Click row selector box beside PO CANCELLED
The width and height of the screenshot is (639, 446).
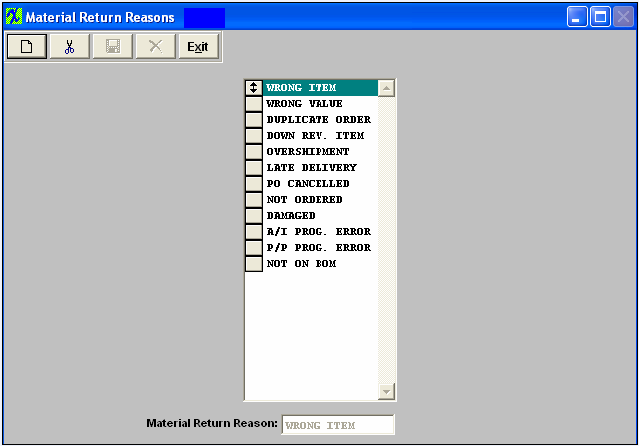(254, 183)
